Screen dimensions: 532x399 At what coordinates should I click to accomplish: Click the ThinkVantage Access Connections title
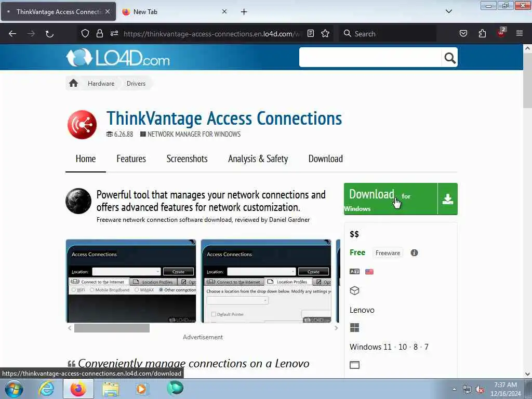tap(224, 118)
